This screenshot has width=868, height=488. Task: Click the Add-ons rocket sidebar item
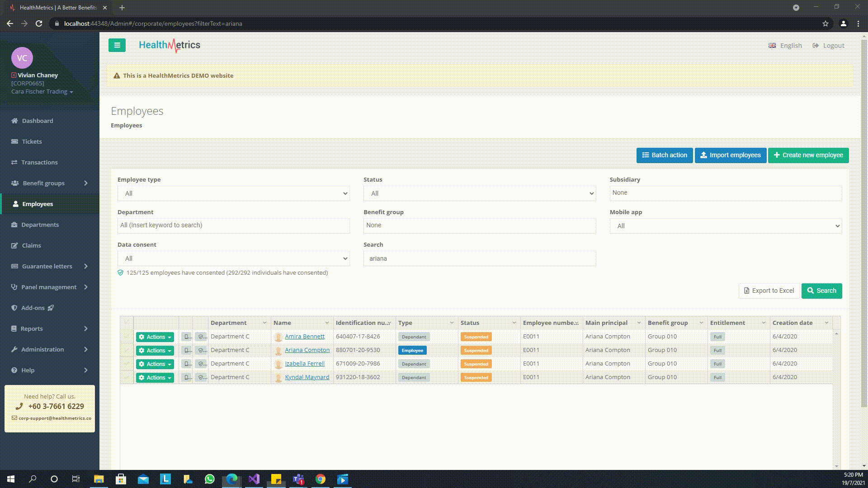pos(33,308)
